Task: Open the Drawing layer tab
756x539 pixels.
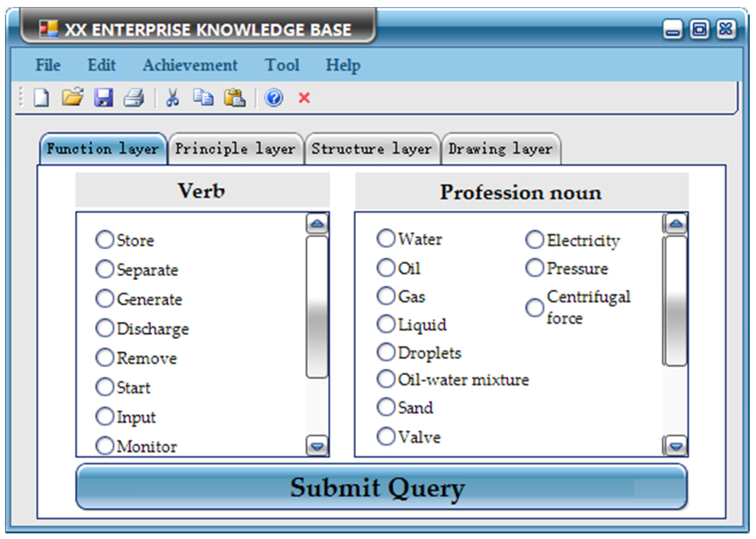Action: click(x=500, y=149)
